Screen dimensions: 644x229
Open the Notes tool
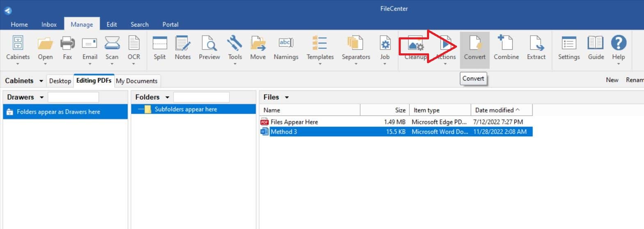click(x=183, y=48)
